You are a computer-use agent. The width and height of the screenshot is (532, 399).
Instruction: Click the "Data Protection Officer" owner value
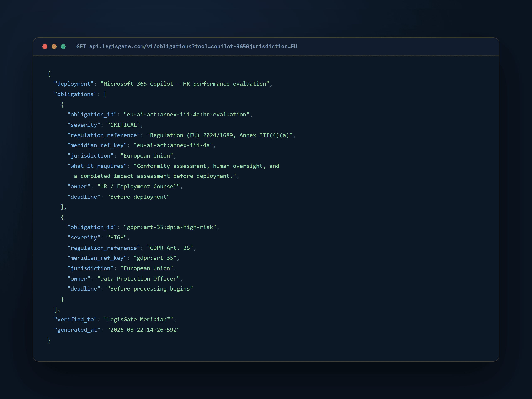[x=139, y=278]
